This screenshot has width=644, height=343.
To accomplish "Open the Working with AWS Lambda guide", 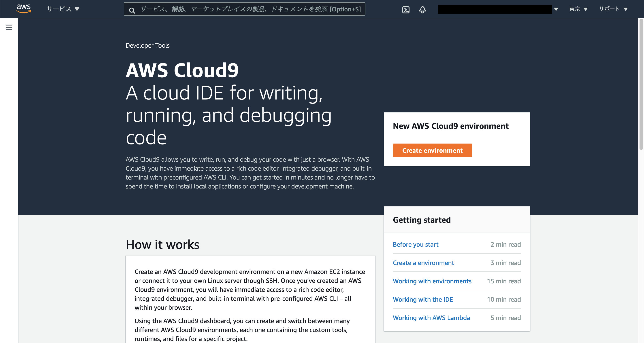I will pyautogui.click(x=431, y=318).
